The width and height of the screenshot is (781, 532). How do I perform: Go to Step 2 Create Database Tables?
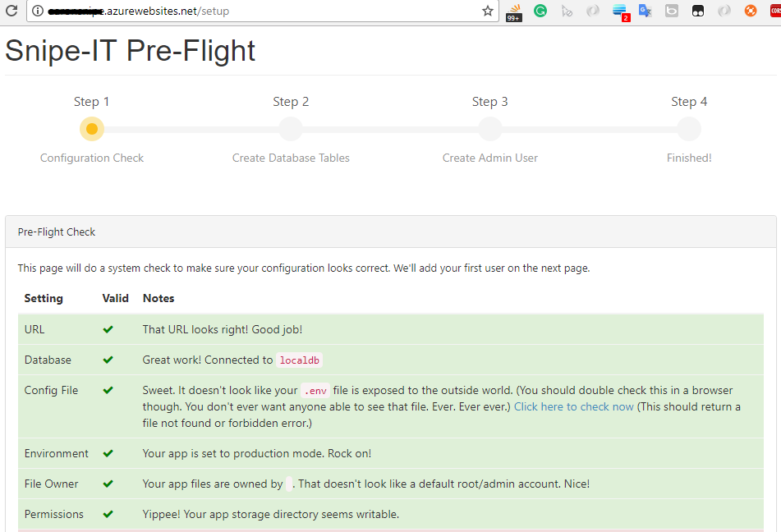(291, 129)
